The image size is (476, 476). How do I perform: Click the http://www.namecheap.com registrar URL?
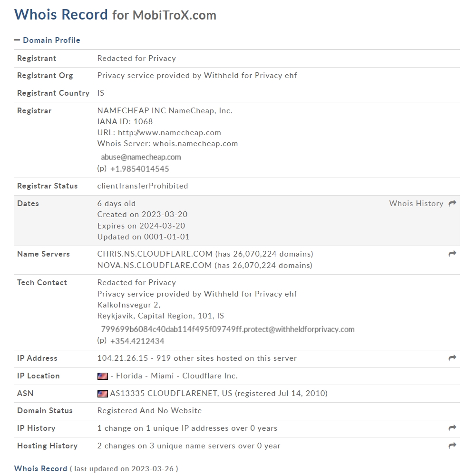pos(169,132)
